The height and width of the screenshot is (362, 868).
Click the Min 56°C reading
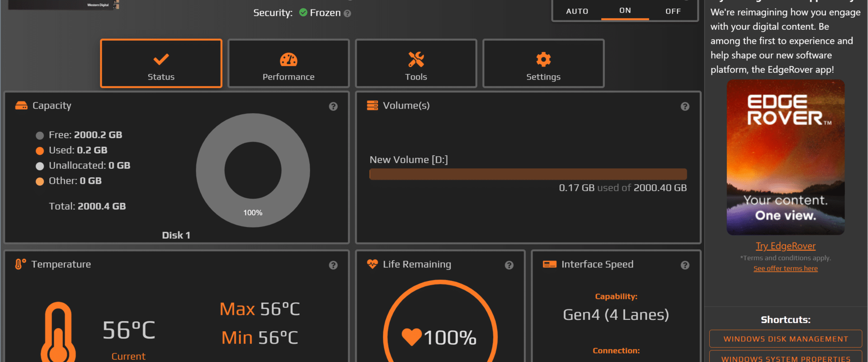(259, 338)
